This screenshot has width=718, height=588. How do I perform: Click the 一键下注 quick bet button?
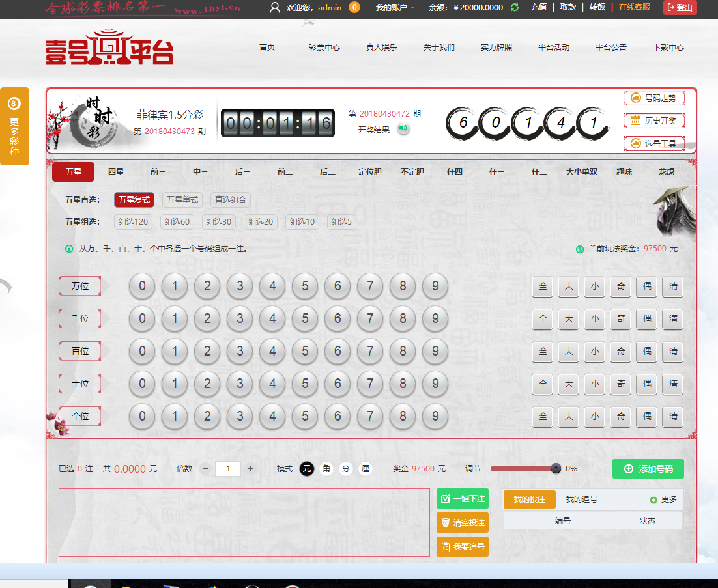pos(463,499)
